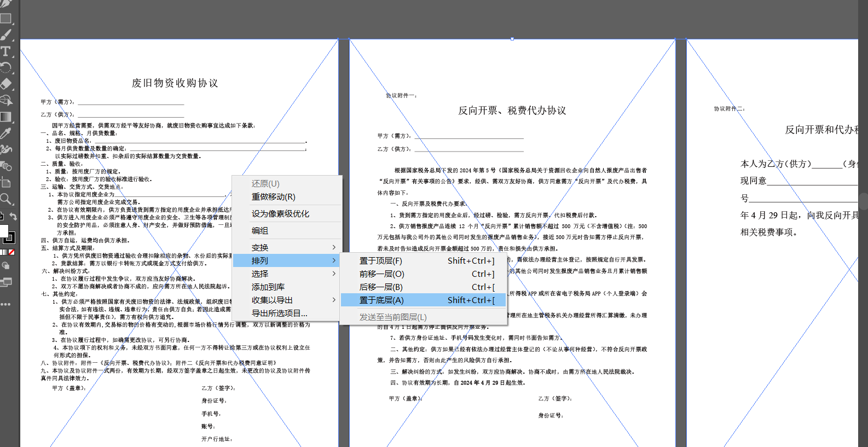Click the vertical scrollbar thumb
Viewport: 868px width, 447px height.
tap(863, 201)
